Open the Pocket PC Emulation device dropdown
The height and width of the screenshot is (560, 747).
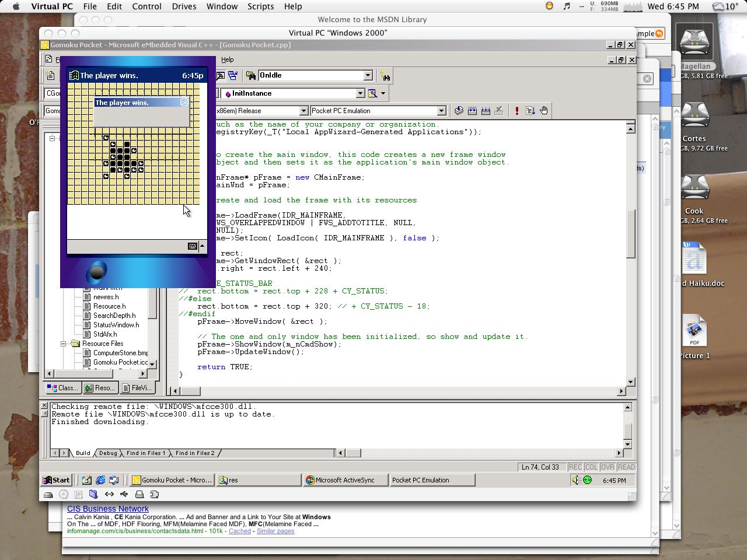tap(441, 111)
